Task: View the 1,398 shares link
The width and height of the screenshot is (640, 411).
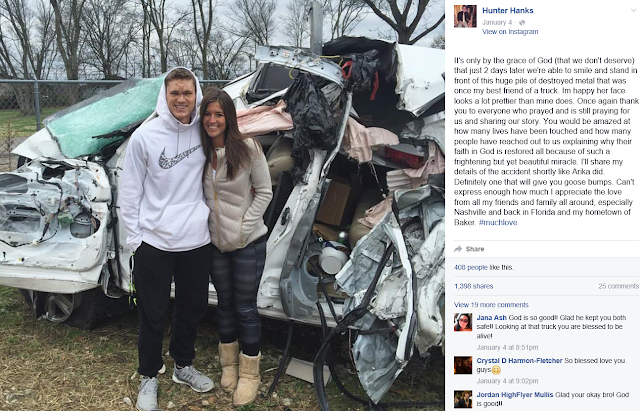Action: pyautogui.click(x=473, y=286)
